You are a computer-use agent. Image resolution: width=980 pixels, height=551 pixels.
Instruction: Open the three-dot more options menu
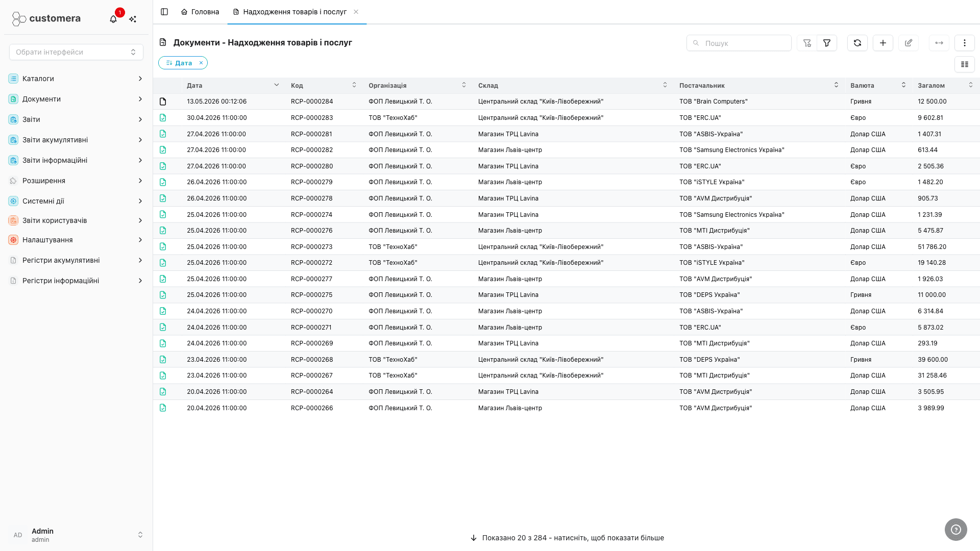(965, 43)
